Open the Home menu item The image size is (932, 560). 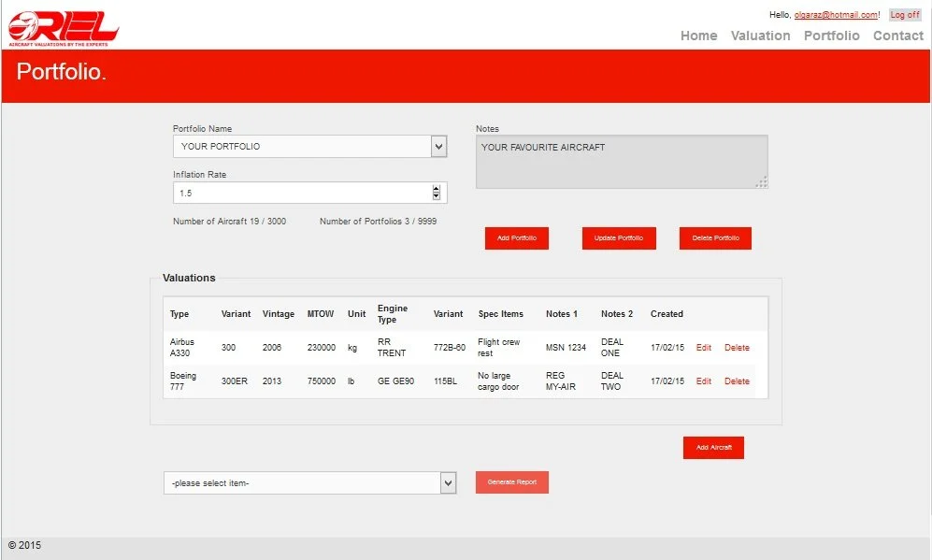(699, 36)
